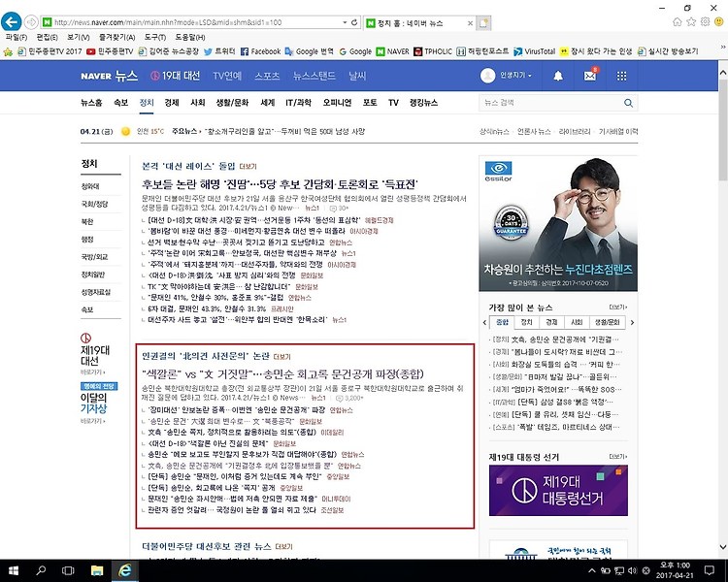Open the 도구(T) menu
Viewport: 728px width, 582px height.
(x=154, y=37)
